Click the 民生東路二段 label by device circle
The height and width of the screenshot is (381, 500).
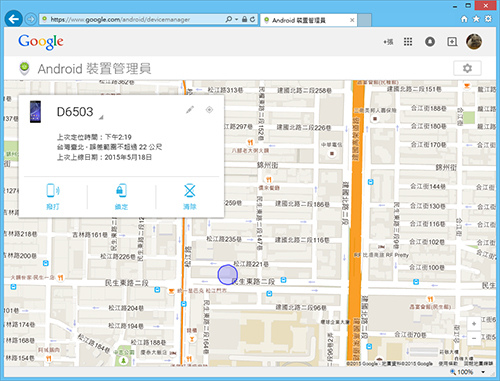(253, 282)
